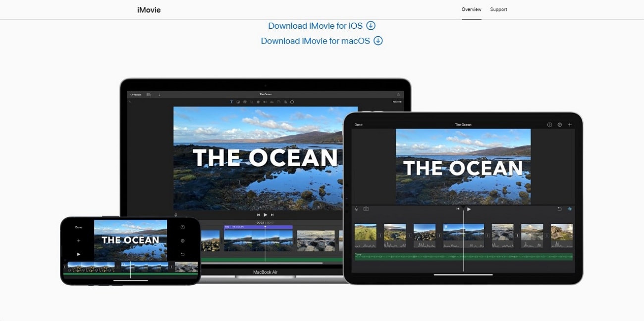Tap Done on the iPhone

78,227
